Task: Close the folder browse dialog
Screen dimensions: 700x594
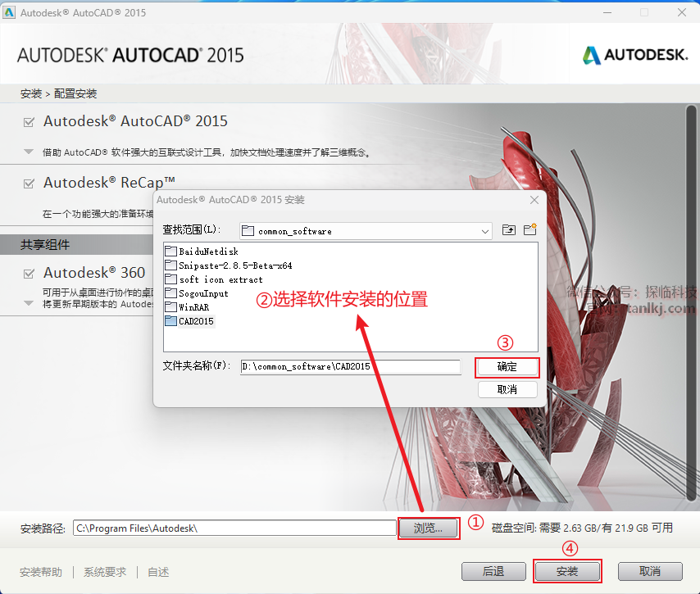Action: (x=534, y=200)
